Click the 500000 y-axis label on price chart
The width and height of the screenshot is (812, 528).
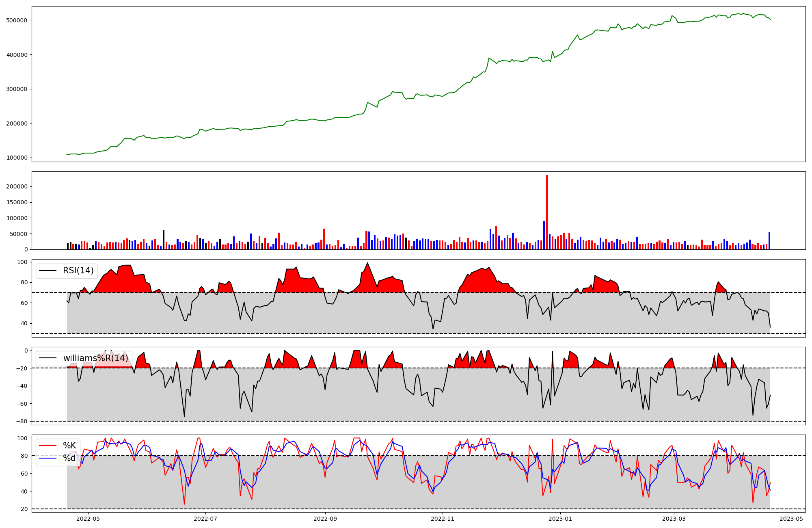(x=17, y=20)
